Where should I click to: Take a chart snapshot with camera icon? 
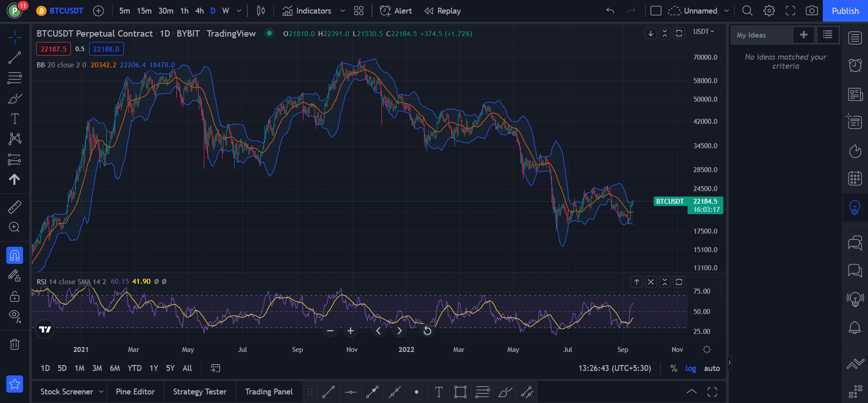pos(812,11)
